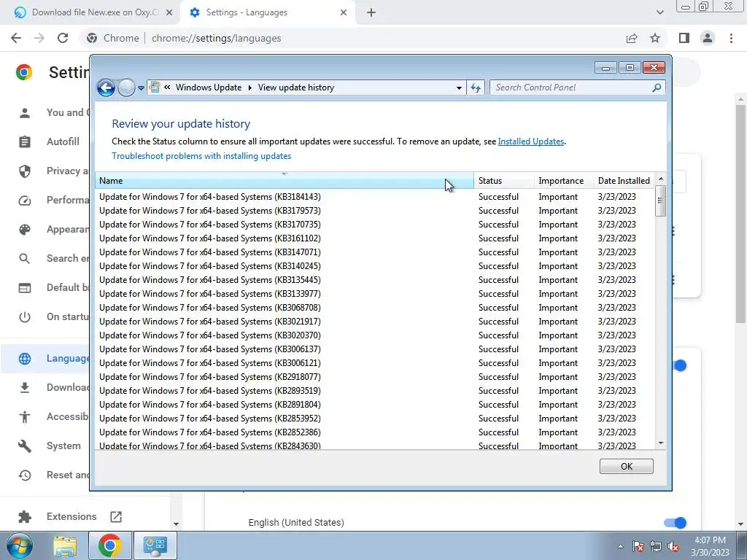Open Search engine icon in Chrome settings

click(x=25, y=259)
